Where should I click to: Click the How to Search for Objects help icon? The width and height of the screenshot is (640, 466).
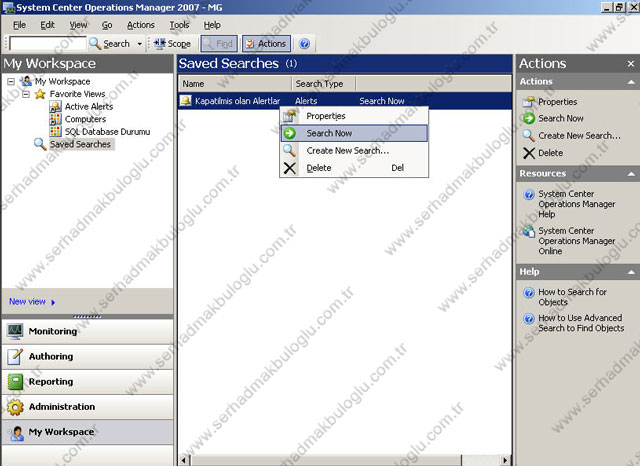click(529, 293)
